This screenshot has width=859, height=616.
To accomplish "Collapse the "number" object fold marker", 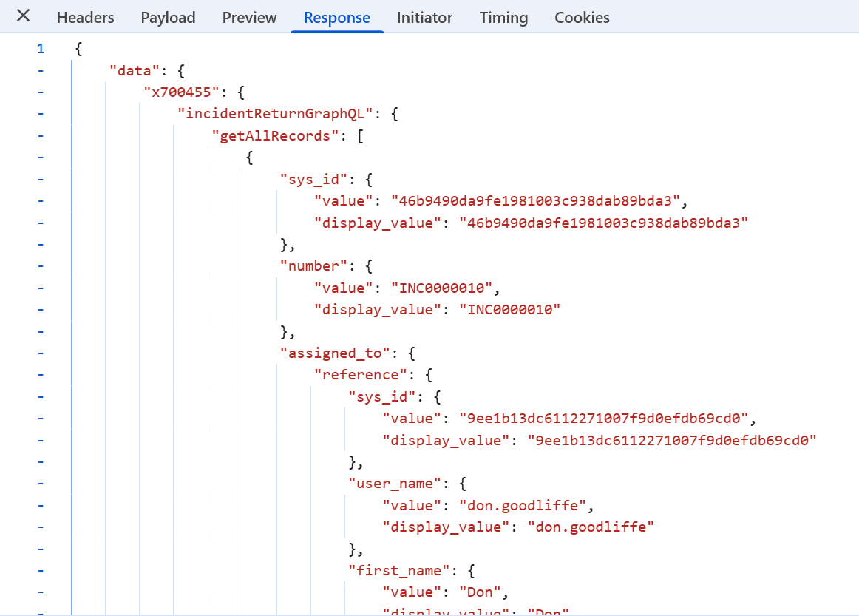I will pyautogui.click(x=41, y=266).
